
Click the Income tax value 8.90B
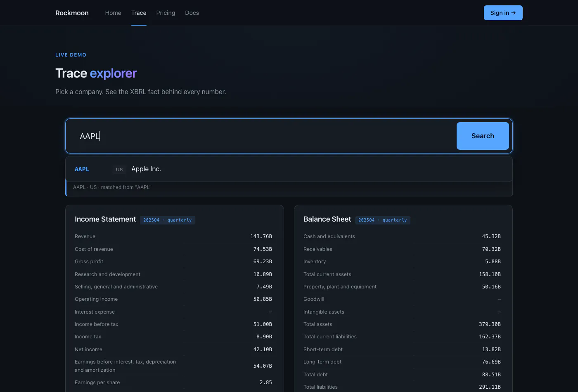tap(264, 337)
